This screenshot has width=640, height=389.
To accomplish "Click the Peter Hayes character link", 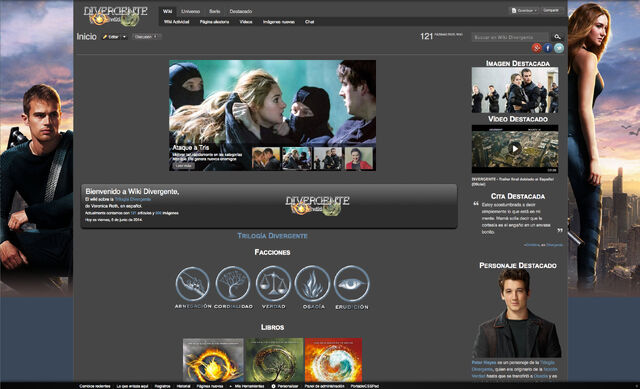I will (484, 362).
